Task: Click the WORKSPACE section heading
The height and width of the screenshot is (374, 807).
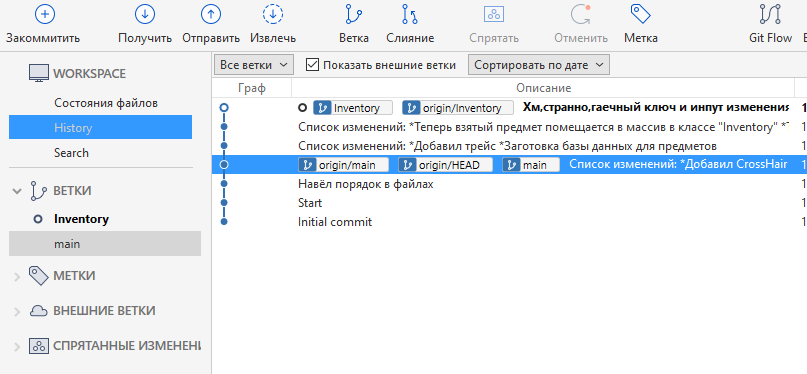Action: [89, 74]
